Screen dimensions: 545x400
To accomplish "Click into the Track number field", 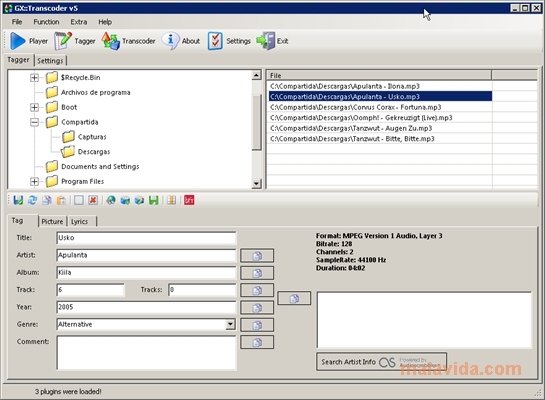I will pyautogui.click(x=90, y=290).
